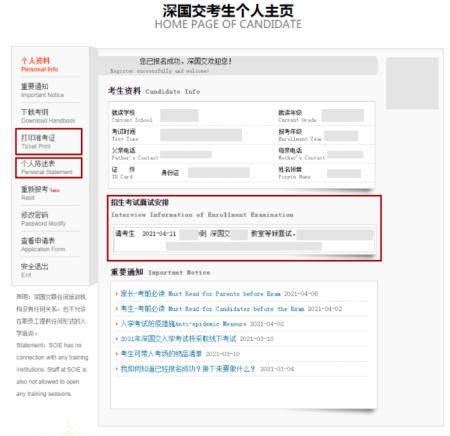The width and height of the screenshot is (450, 436).
Task: Select Reset re-registration menu item
Action: pyautogui.click(x=40, y=193)
